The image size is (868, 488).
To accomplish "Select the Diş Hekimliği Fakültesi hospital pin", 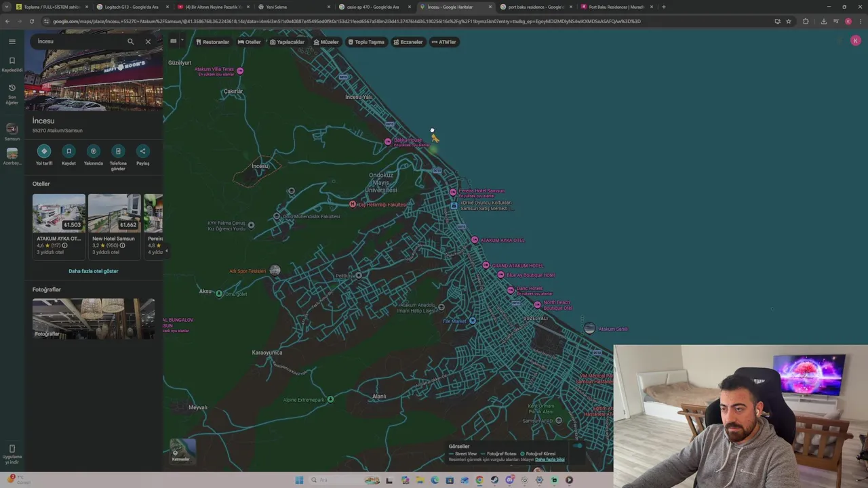I will [x=352, y=204].
